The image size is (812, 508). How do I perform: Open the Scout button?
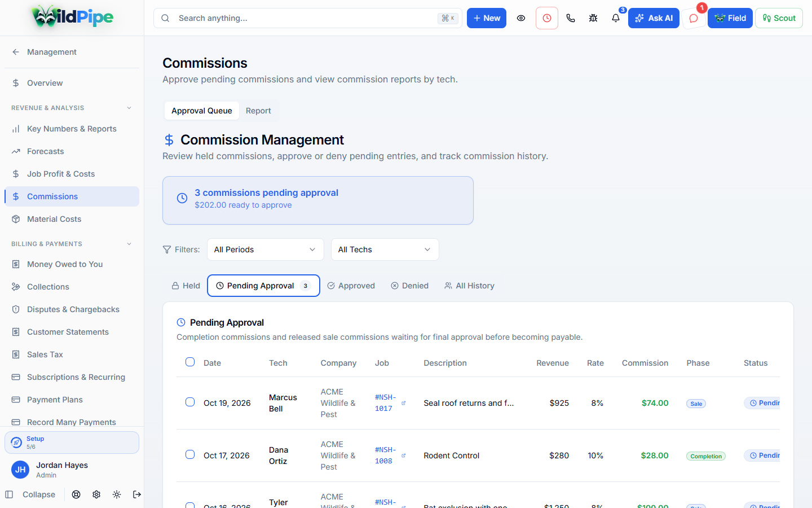click(x=779, y=18)
